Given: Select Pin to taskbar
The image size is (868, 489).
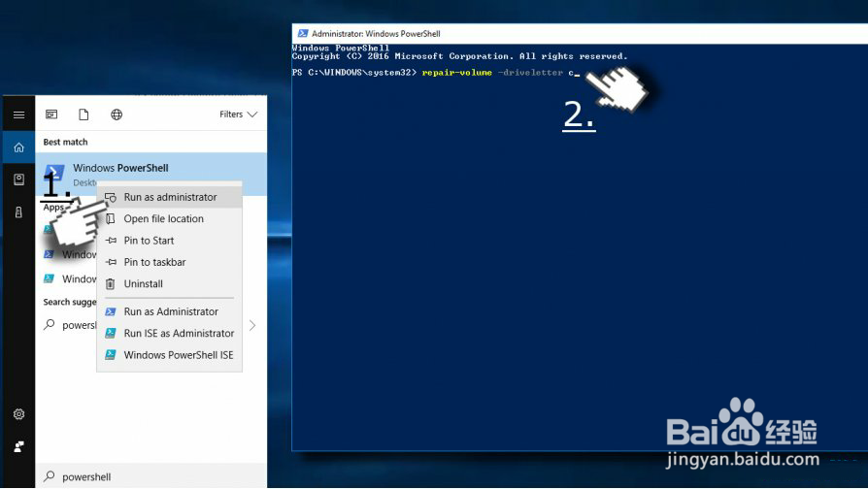Looking at the screenshot, I should pyautogui.click(x=170, y=262).
